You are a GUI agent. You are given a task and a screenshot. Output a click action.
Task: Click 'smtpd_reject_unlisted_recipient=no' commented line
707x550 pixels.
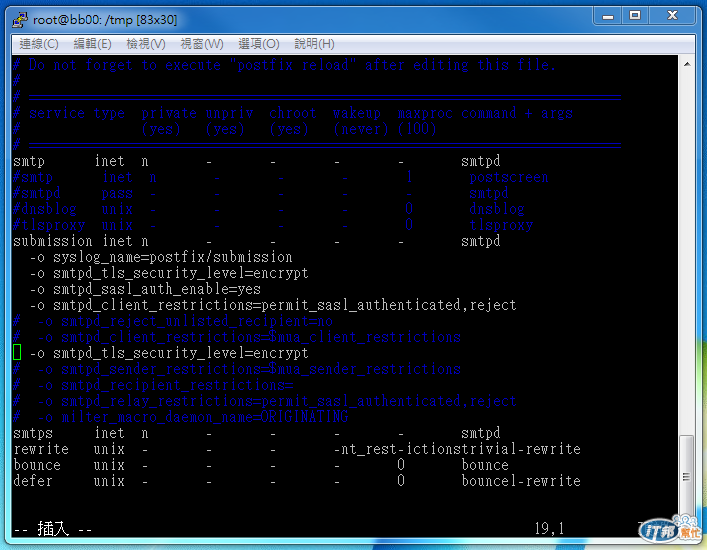pyautogui.click(x=173, y=321)
